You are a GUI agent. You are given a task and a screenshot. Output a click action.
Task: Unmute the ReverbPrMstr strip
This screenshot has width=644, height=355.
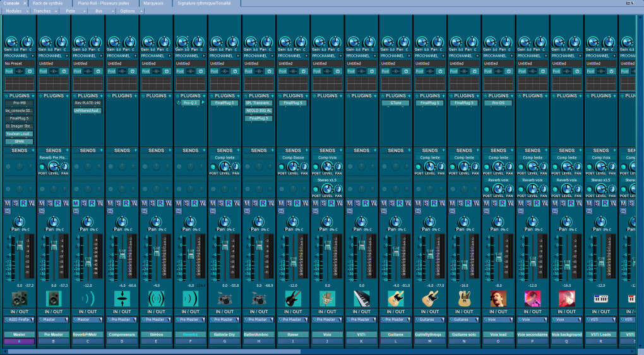[76, 203]
